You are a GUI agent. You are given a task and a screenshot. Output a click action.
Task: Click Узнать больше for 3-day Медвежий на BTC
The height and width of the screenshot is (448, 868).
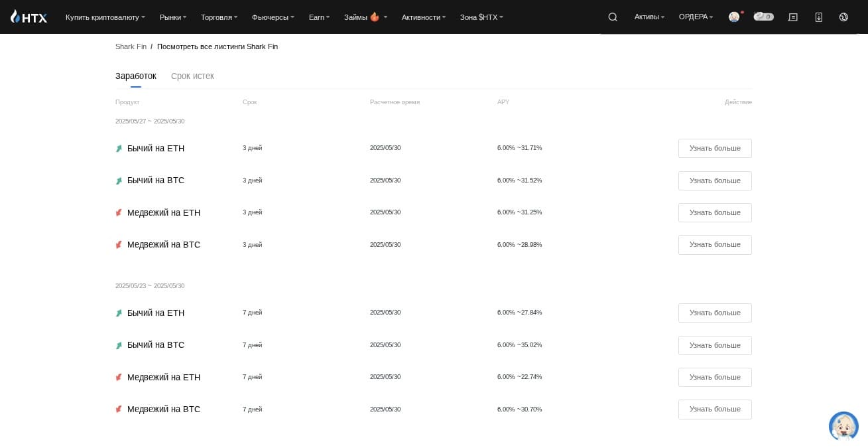[x=715, y=244]
